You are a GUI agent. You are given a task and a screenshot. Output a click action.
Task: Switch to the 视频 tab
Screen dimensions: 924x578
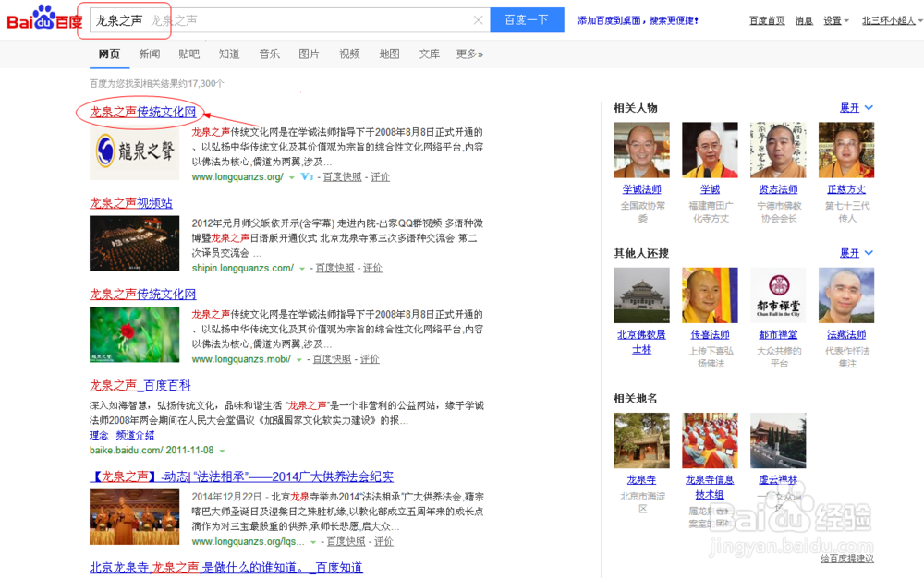tap(349, 54)
